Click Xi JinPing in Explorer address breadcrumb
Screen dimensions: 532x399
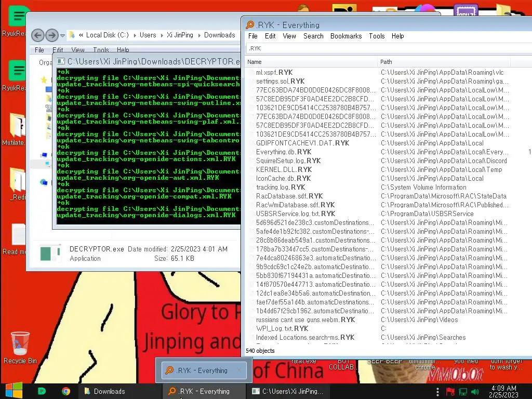180,35
